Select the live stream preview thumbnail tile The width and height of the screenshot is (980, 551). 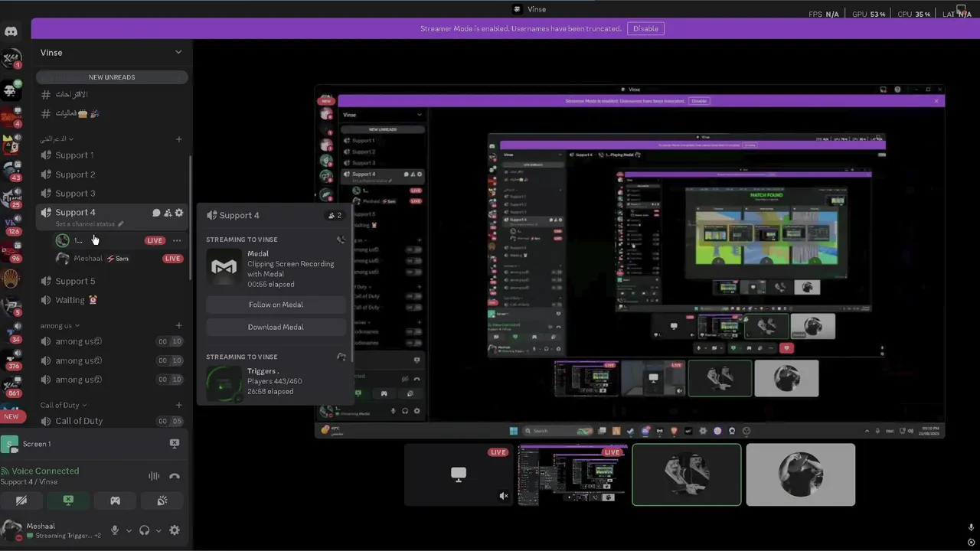tap(572, 475)
